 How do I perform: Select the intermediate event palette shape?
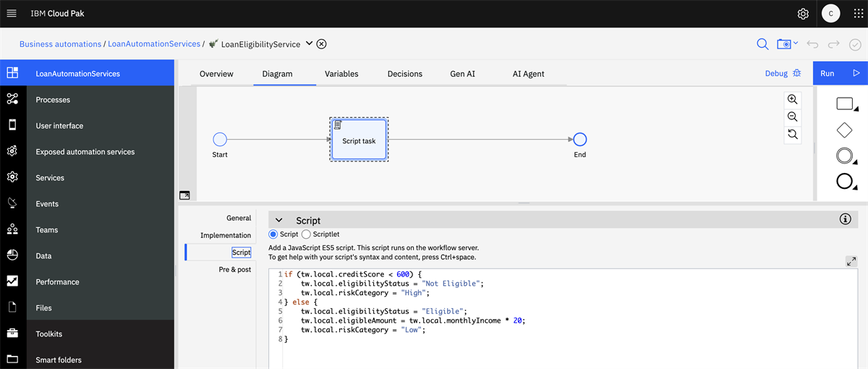pos(844,156)
